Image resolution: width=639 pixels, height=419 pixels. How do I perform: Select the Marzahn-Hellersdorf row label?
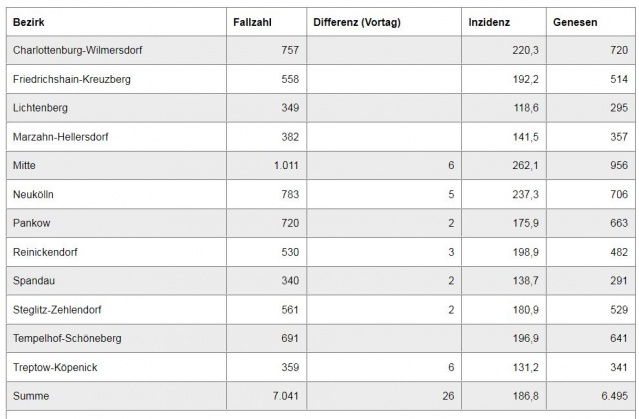tap(66, 134)
